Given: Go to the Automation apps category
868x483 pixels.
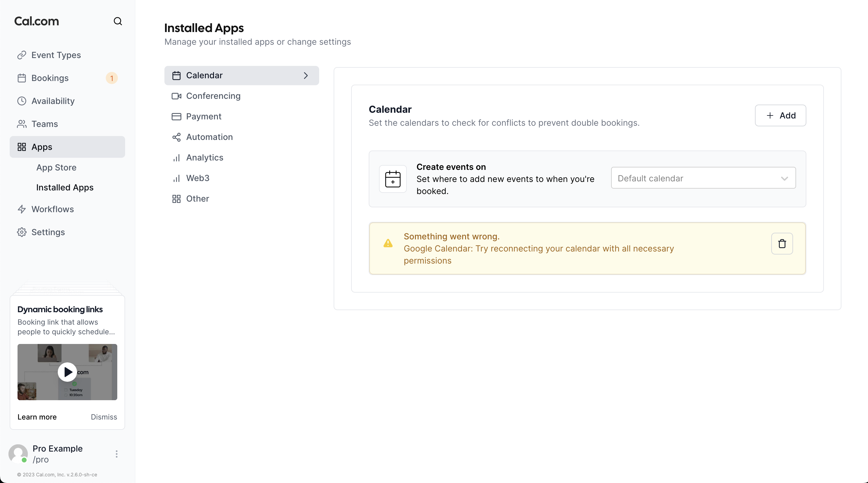Looking at the screenshot, I should (x=209, y=137).
